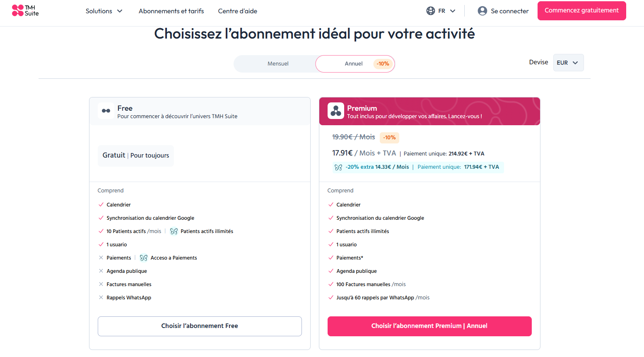Image resolution: width=644 pixels, height=357 pixels.
Task: Click Commencez gratuitement button
Action: [581, 11]
